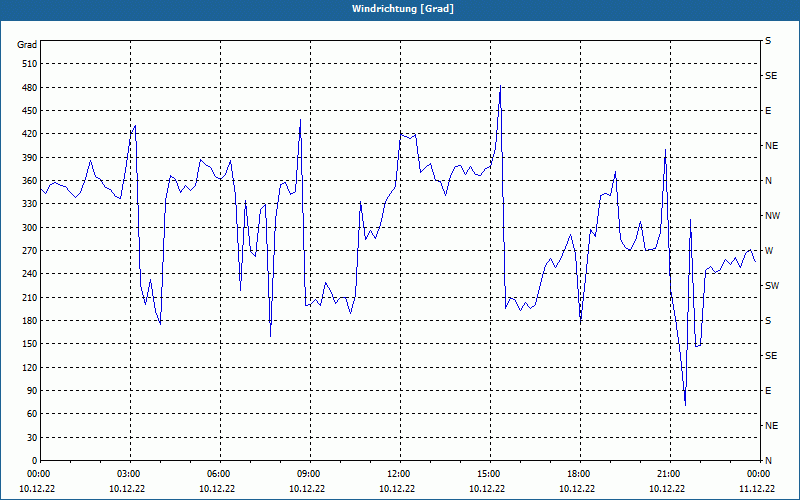
Task: Select the 450 tick label on the left axis
Action: point(29,111)
